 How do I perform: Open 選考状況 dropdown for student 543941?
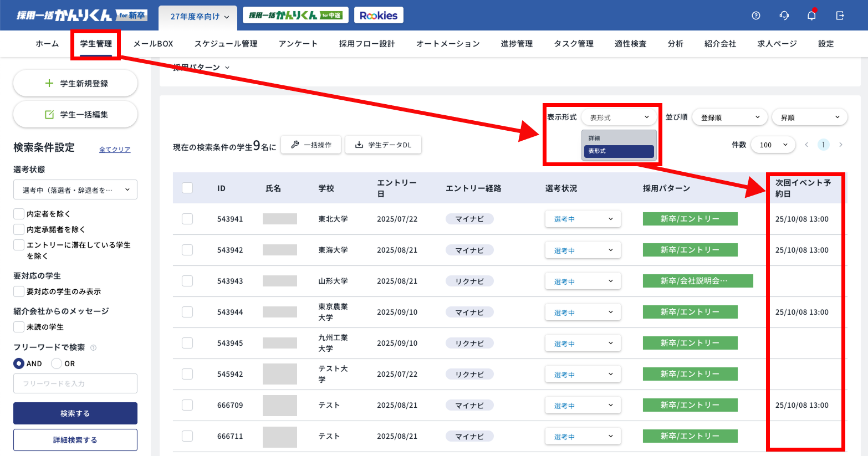tap(583, 219)
